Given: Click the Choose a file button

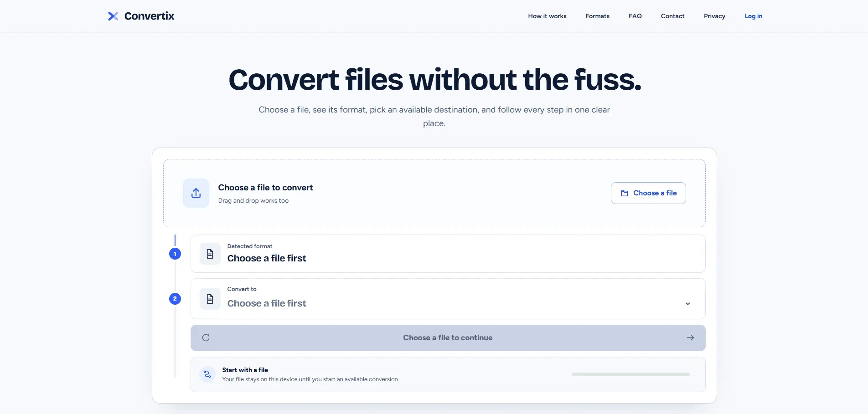Looking at the screenshot, I should click(x=648, y=193).
